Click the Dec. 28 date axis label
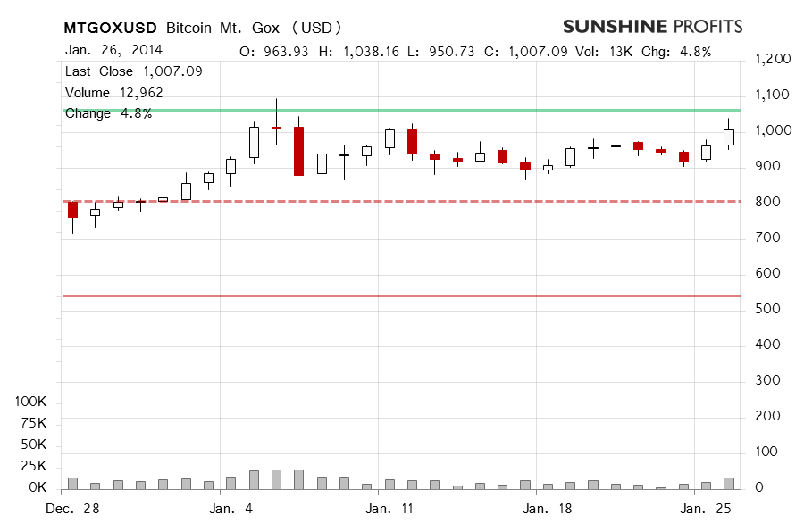This screenshot has height=532, width=804. pyautogui.click(x=72, y=509)
